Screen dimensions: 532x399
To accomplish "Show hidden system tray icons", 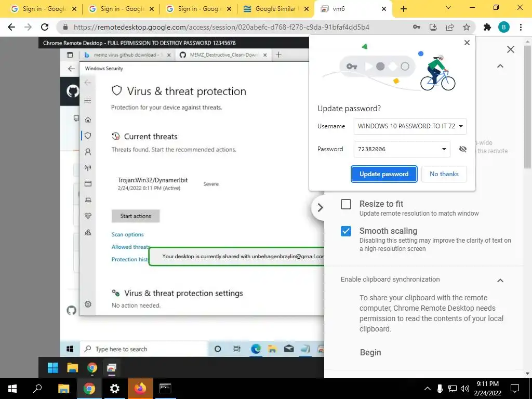I will [x=428, y=389].
